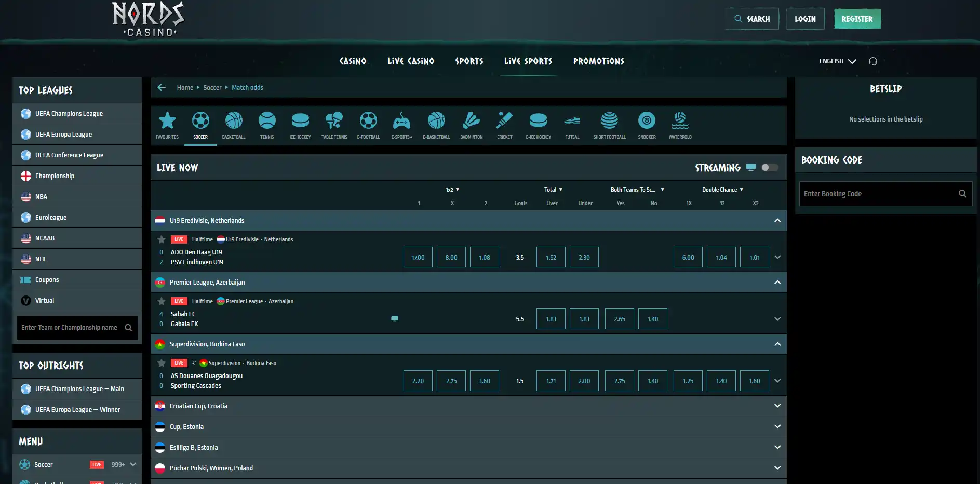Expand the Croatian Cup, Croatia section
Viewport: 980px width, 484px height.
[x=468, y=406]
